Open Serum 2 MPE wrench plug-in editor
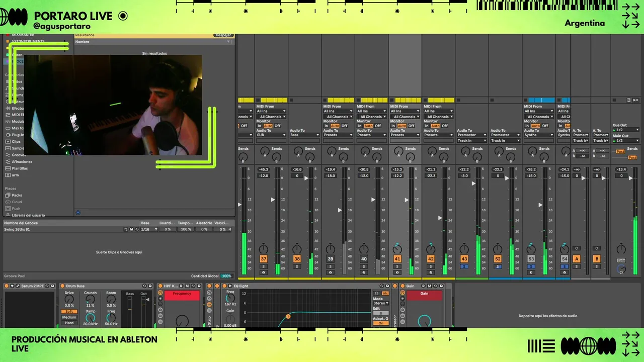The width and height of the screenshot is (644, 362). coord(18,286)
